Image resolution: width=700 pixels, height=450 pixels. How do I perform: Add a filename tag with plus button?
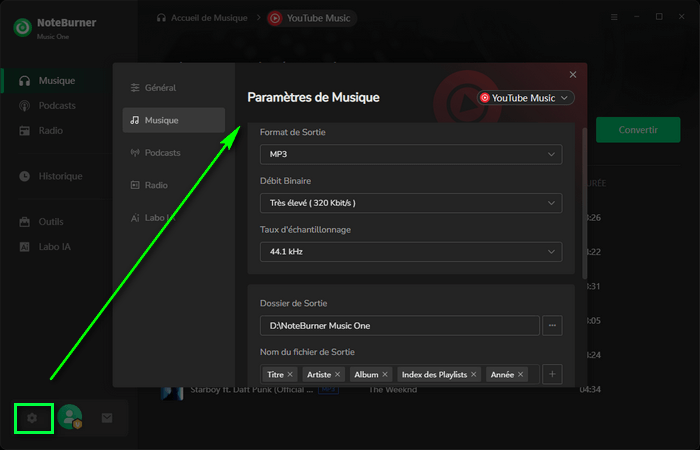(x=552, y=374)
